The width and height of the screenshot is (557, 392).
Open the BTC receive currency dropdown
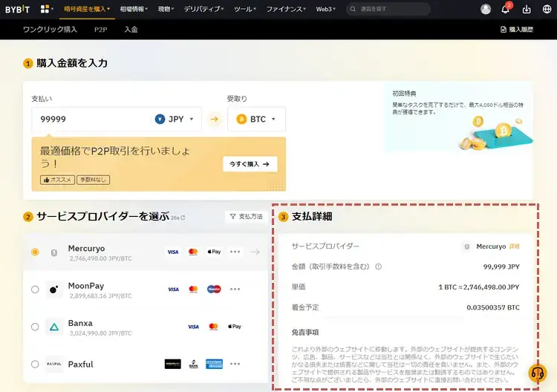(x=256, y=120)
